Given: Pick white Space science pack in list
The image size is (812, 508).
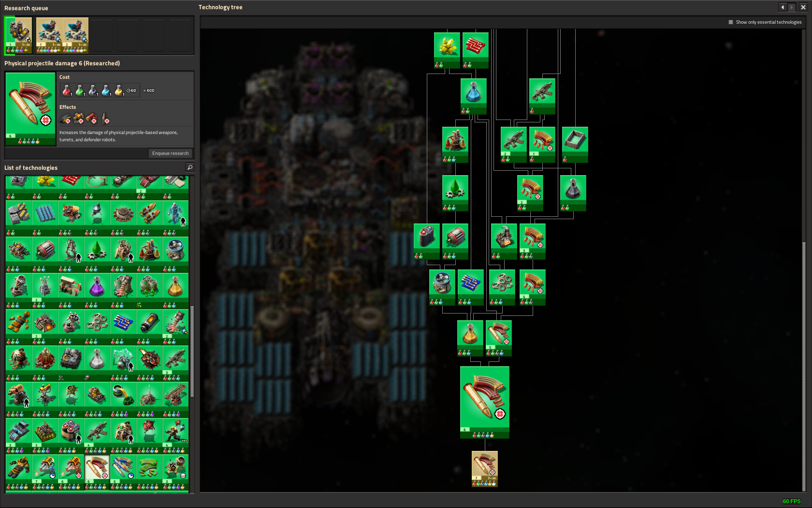Looking at the screenshot, I should [x=97, y=362].
